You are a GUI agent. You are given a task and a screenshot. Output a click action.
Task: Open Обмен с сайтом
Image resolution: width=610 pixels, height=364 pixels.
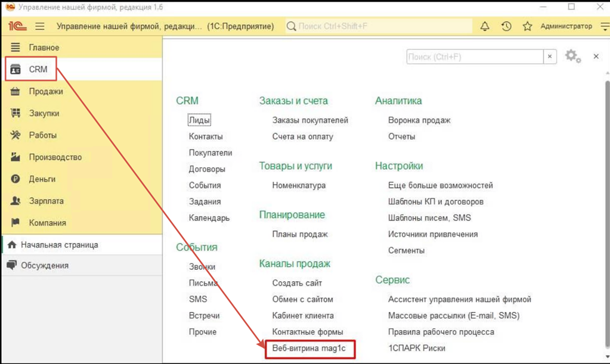pos(303,299)
